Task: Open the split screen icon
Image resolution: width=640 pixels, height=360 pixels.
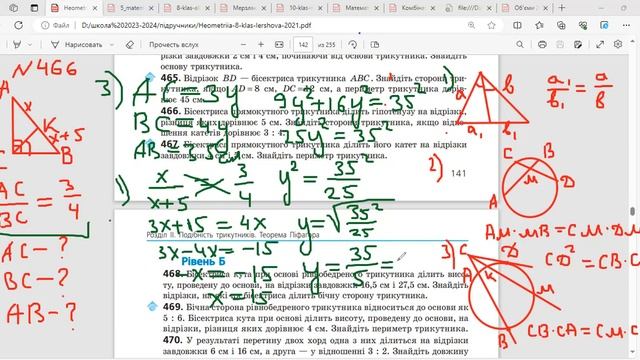Action: pos(517,25)
